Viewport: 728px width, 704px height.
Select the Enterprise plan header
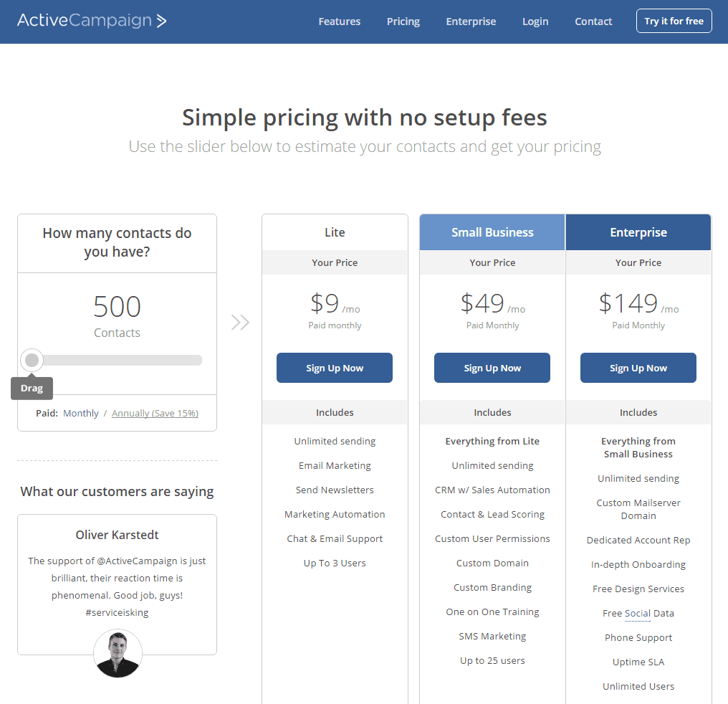click(638, 232)
